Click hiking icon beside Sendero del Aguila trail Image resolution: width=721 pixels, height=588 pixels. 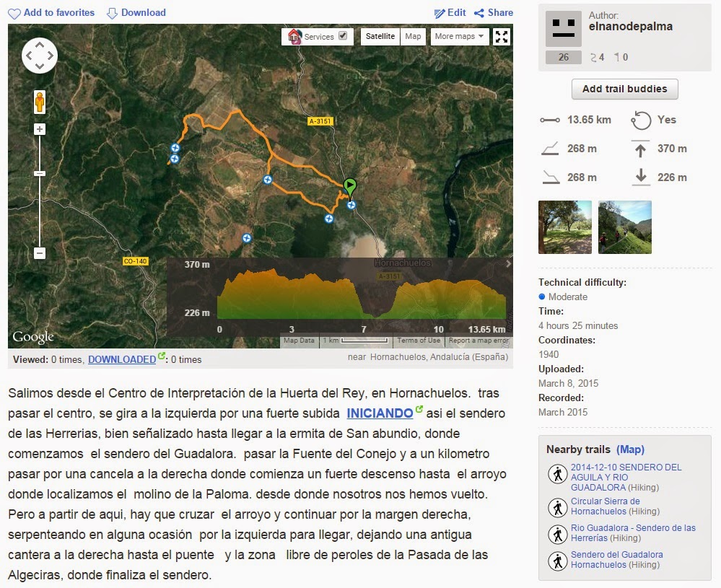coord(557,474)
